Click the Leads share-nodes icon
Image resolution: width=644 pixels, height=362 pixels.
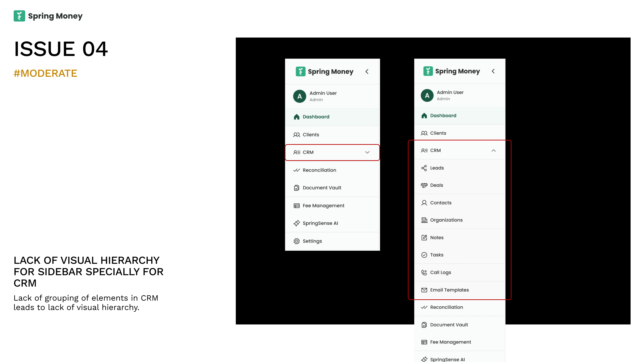(x=424, y=168)
